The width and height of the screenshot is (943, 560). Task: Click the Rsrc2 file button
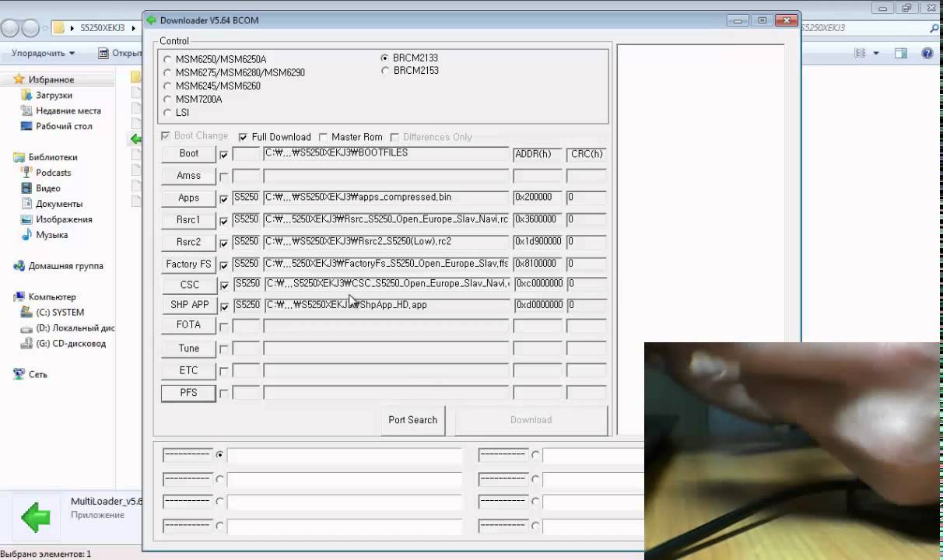[x=188, y=241]
